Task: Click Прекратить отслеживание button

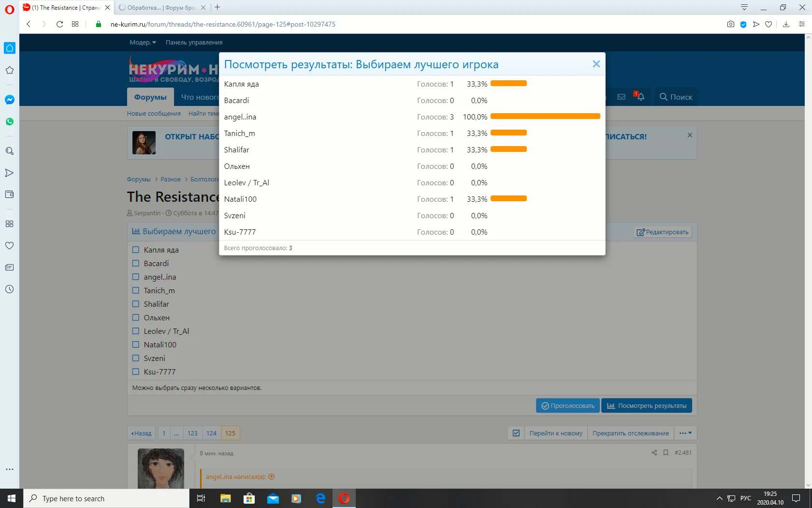Action: 631,433
